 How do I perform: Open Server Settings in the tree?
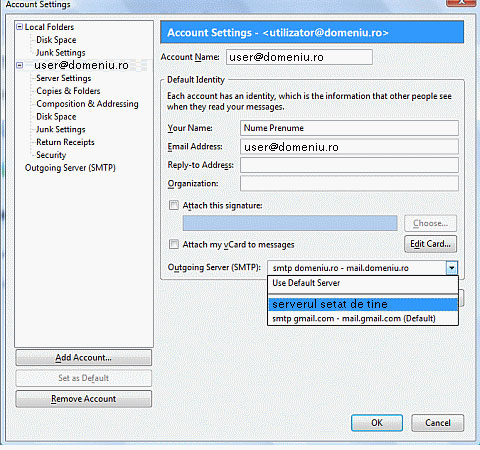coord(64,78)
